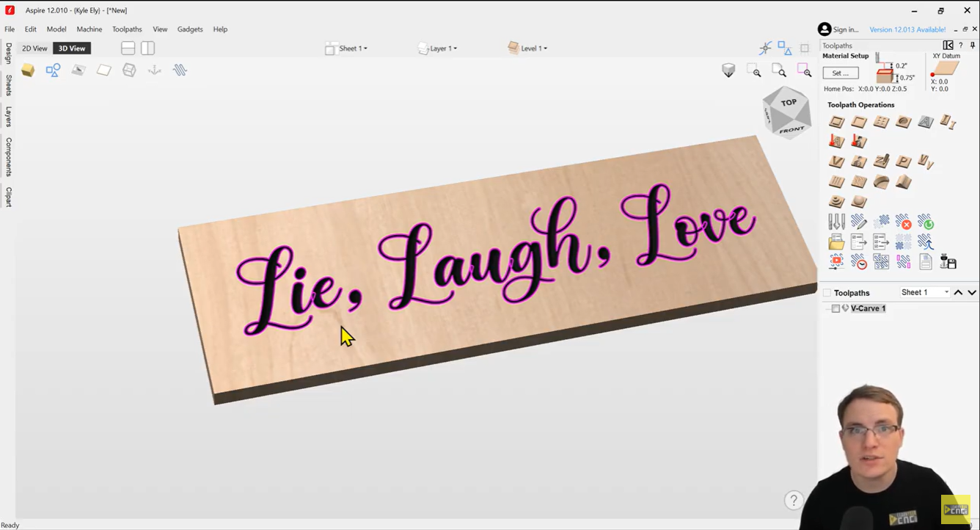Preview toolpaths with the play icon

pos(836,262)
